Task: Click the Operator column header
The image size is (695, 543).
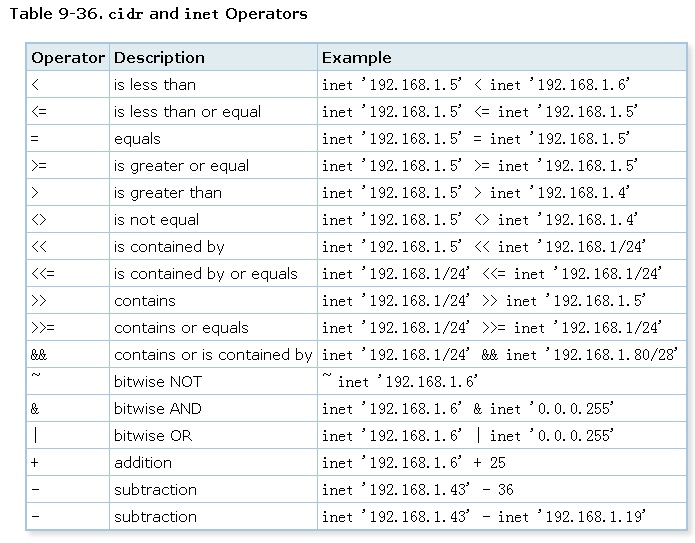Action: (x=68, y=58)
